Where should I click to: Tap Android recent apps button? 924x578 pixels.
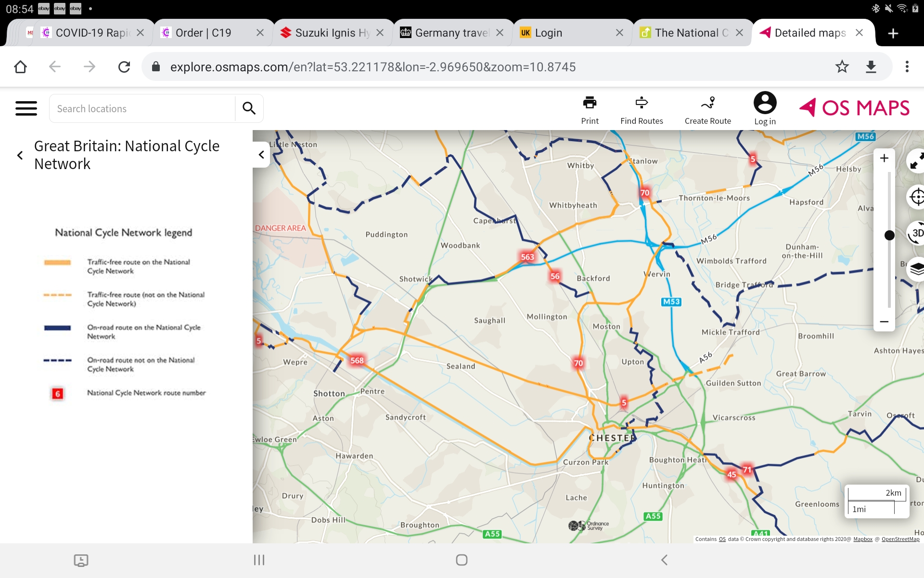click(259, 560)
